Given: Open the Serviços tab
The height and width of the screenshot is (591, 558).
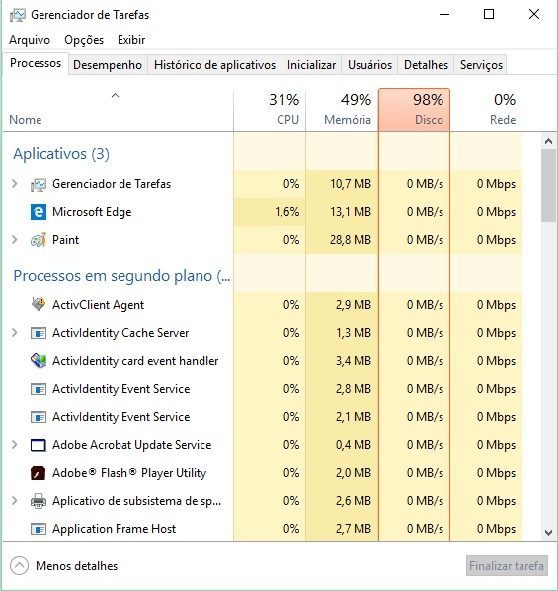Looking at the screenshot, I should 481,65.
